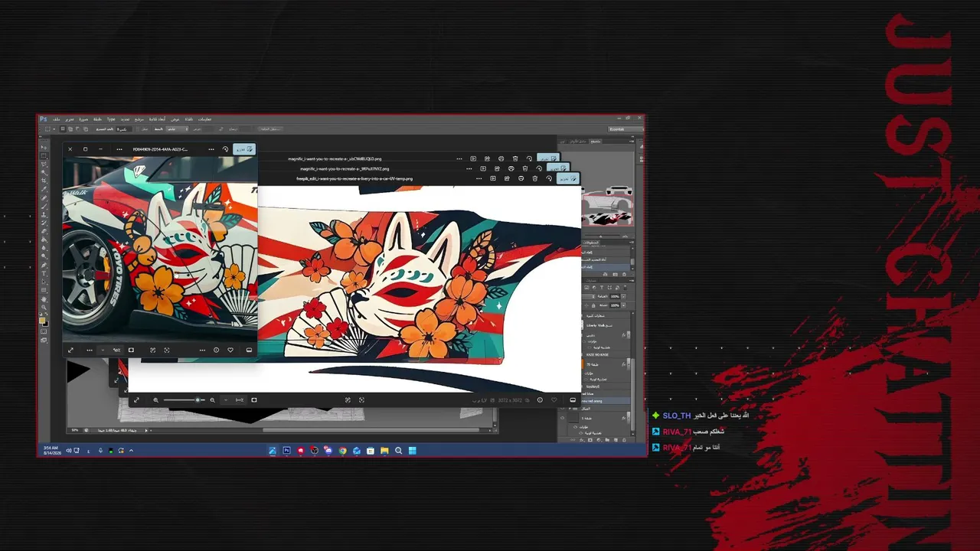Rotate the F0044909 photo
The width and height of the screenshot is (980, 551).
point(225,149)
